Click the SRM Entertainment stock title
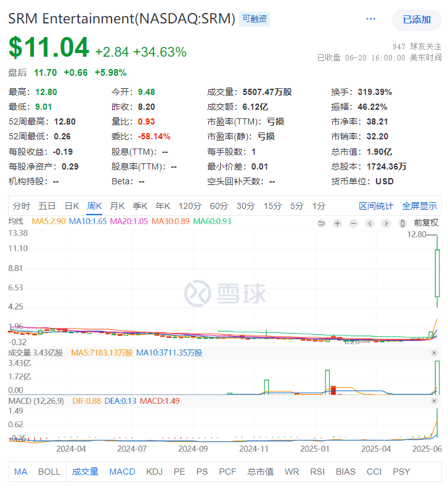 [x=121, y=18]
